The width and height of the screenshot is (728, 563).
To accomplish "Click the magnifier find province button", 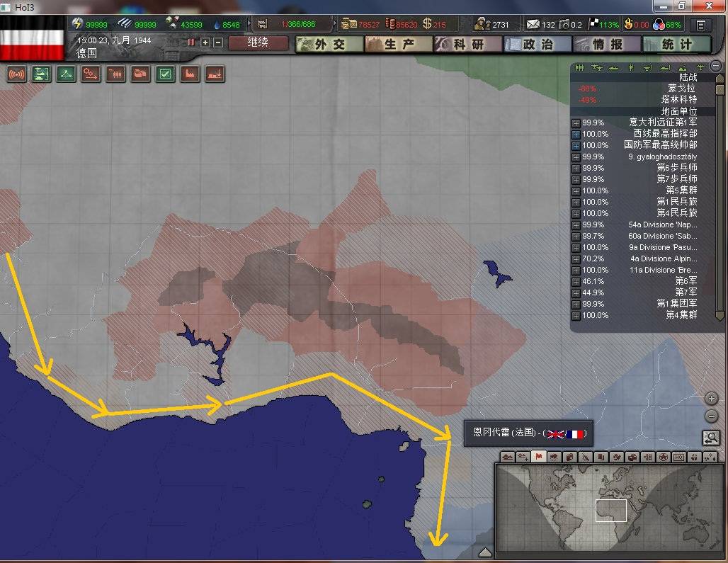I will [711, 438].
